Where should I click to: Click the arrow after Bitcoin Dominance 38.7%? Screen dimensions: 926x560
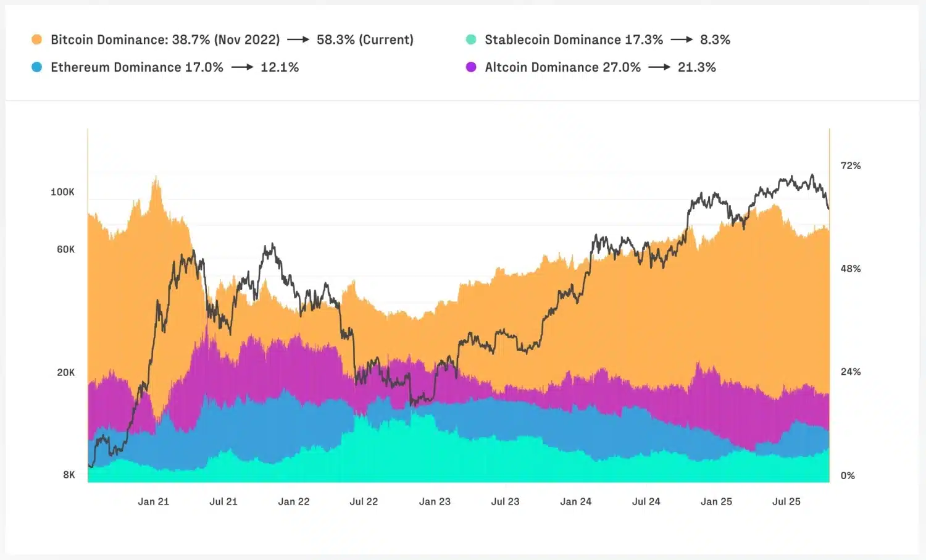point(298,40)
